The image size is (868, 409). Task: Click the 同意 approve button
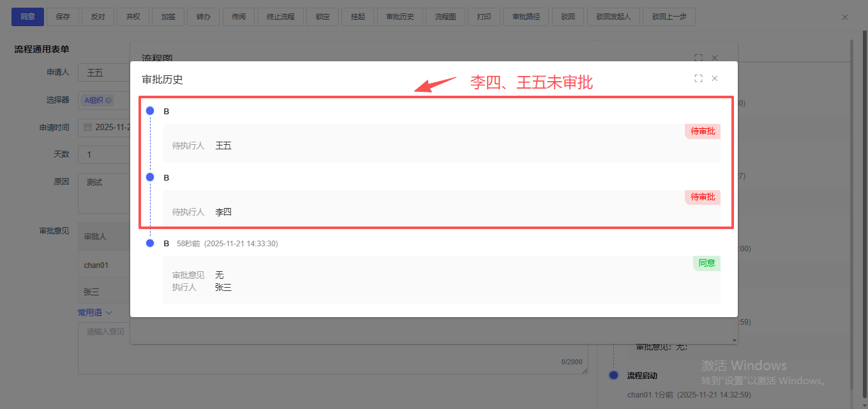(x=27, y=17)
